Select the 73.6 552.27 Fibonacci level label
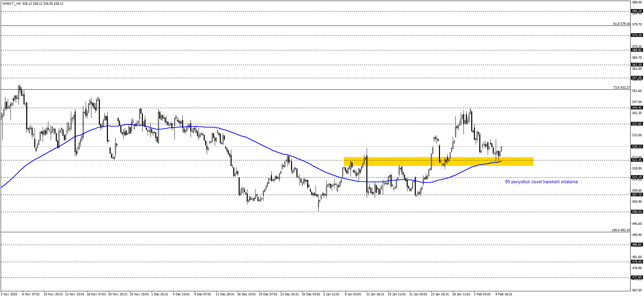 [621, 88]
